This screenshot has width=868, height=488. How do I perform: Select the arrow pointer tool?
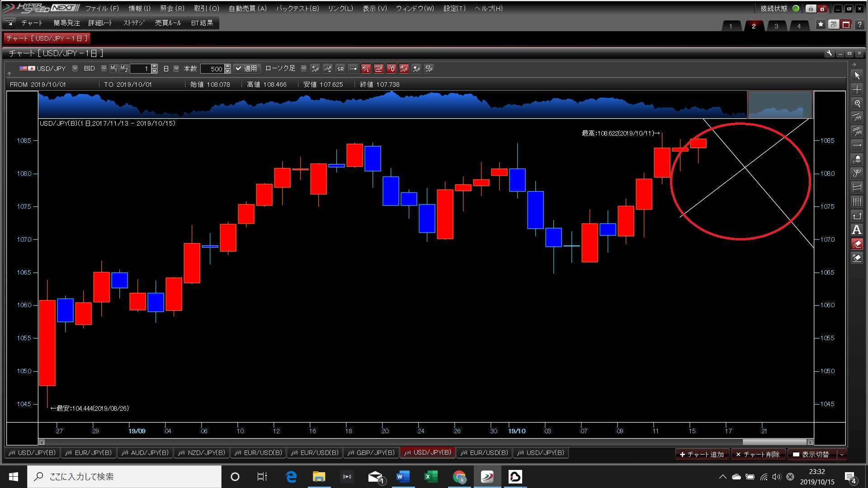(x=857, y=75)
